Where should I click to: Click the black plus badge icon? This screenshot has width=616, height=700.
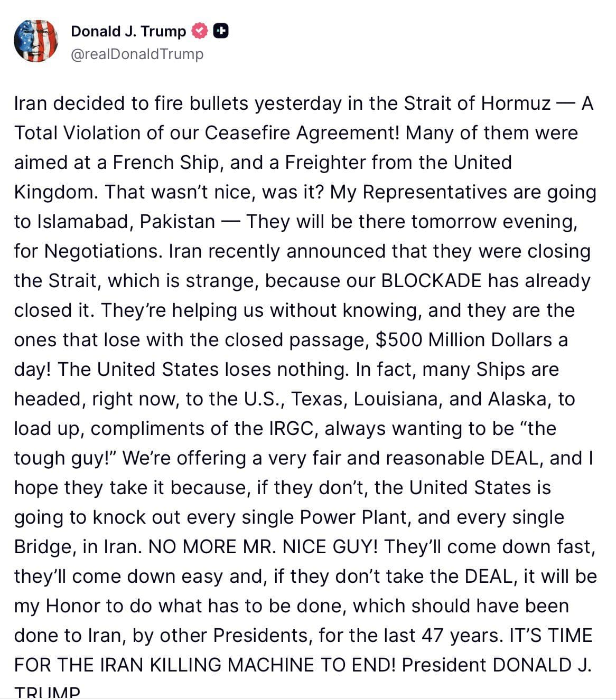[221, 31]
